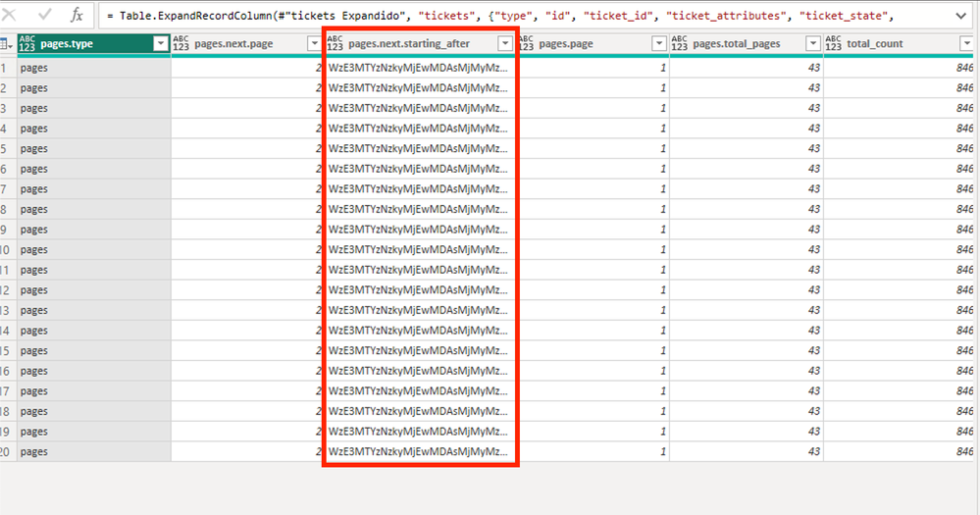Select the pages.type column header
Image resolution: width=980 pixels, height=515 pixels.
click(x=94, y=44)
